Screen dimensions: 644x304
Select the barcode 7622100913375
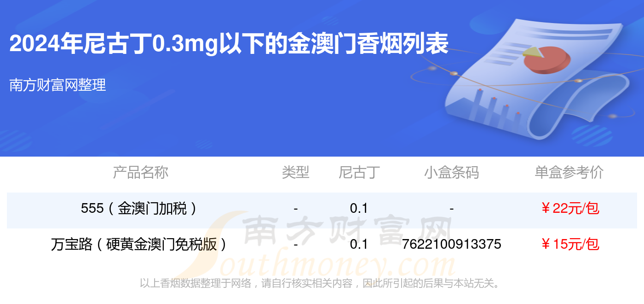pyautogui.click(x=452, y=244)
